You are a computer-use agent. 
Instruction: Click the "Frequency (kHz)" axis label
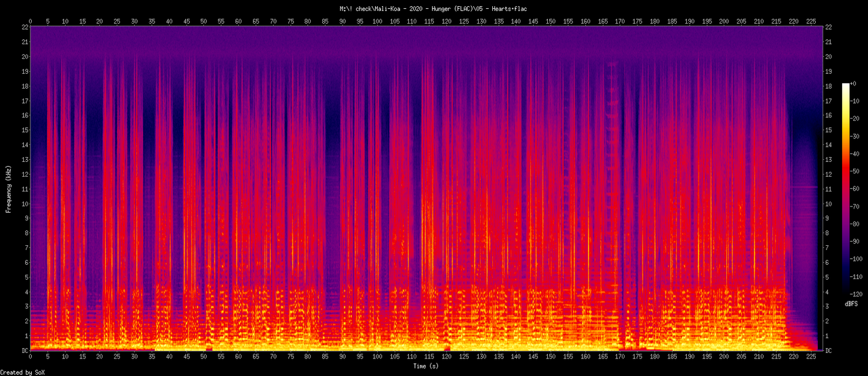coord(8,188)
